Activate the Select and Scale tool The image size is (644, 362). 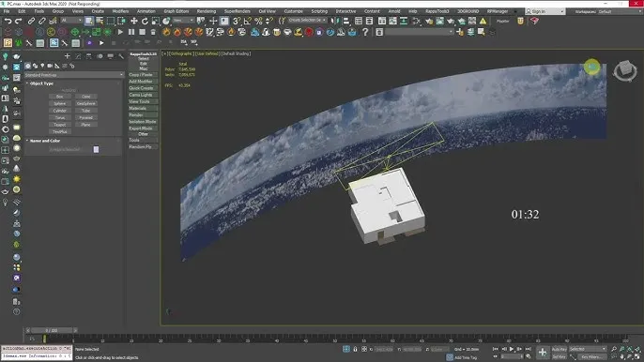pos(155,21)
